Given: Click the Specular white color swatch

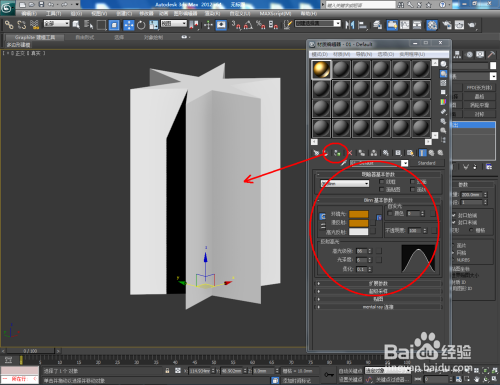Looking at the screenshot, I should [359, 231].
